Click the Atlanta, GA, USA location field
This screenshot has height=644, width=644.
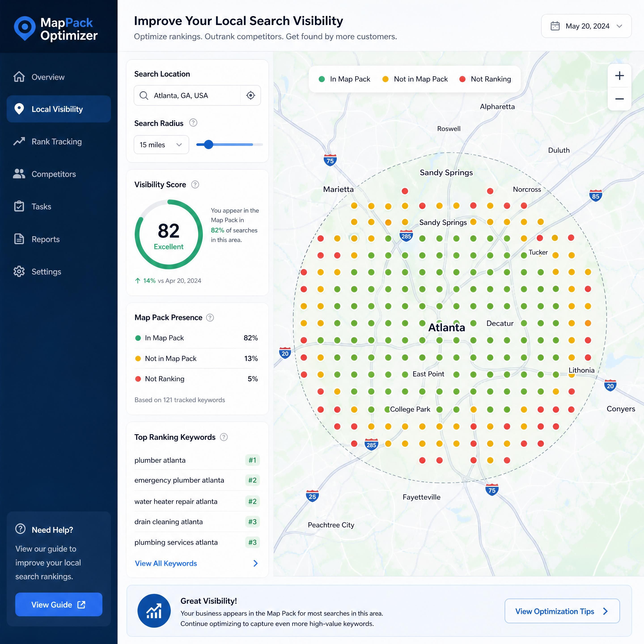click(197, 95)
